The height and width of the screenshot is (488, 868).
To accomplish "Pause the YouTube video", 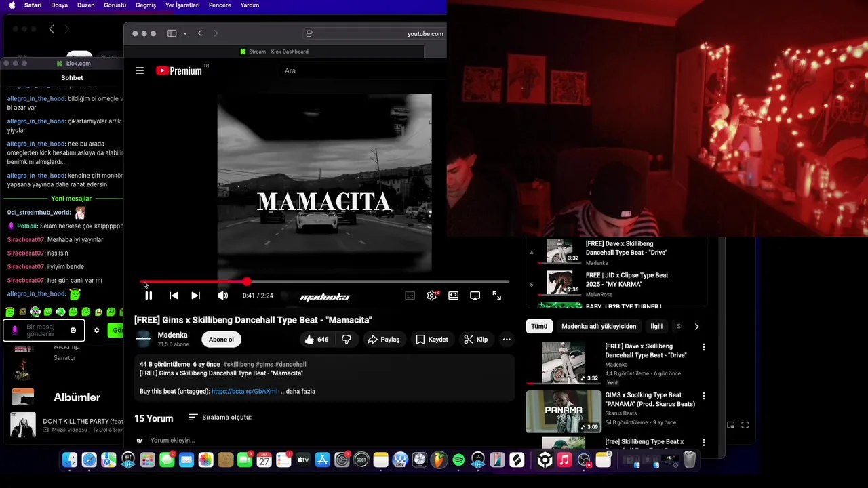I will pos(149,296).
